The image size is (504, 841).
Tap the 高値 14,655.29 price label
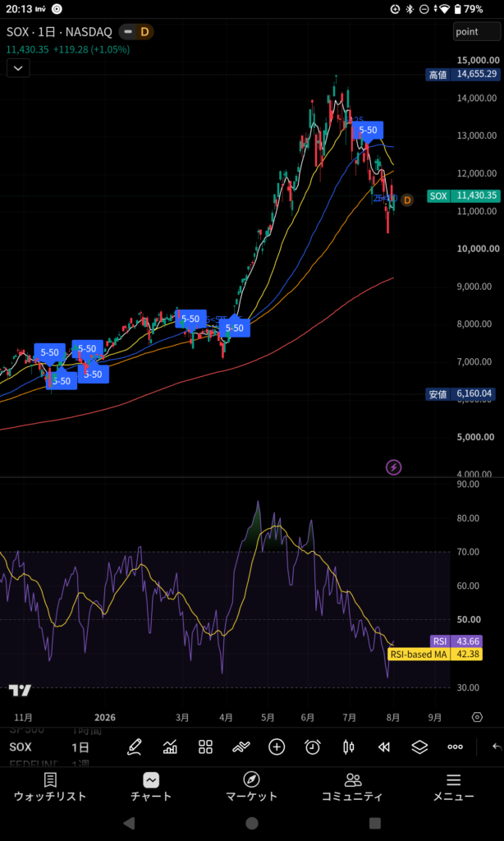coord(463,75)
